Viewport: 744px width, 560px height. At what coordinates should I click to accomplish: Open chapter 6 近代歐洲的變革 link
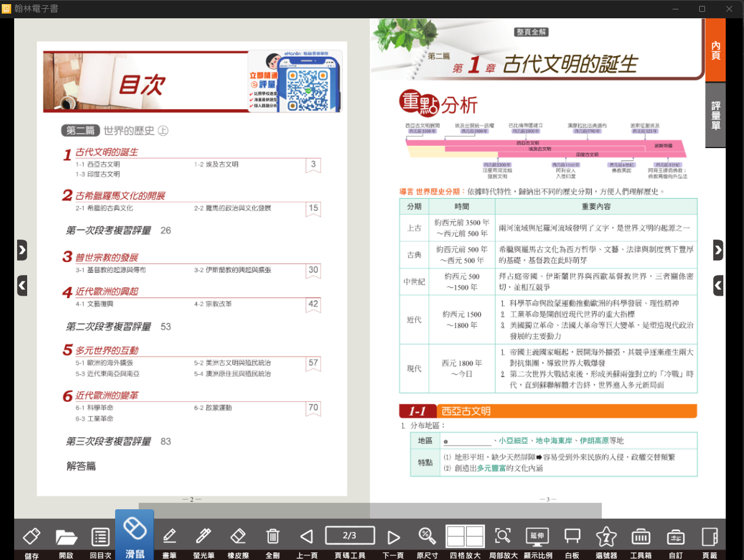tap(106, 395)
